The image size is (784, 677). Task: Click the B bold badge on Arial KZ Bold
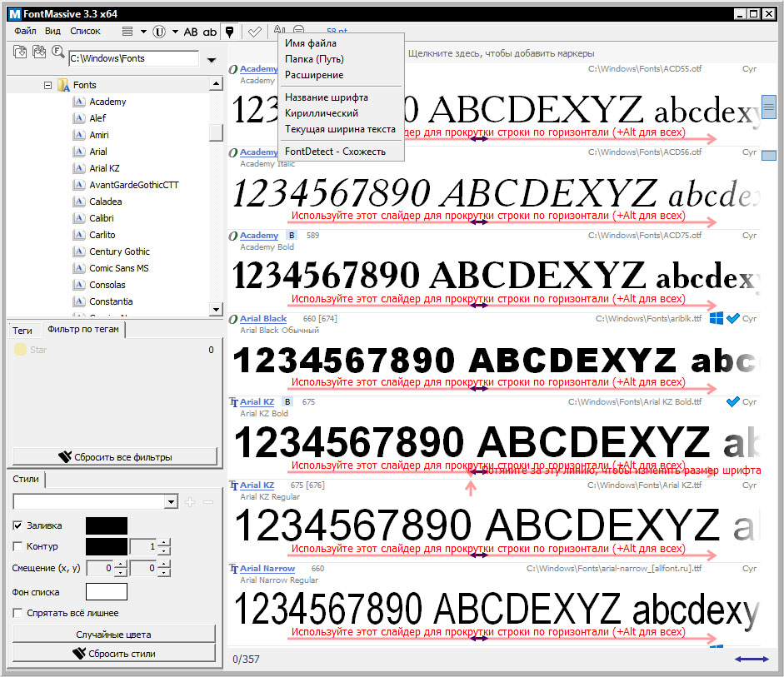point(287,401)
